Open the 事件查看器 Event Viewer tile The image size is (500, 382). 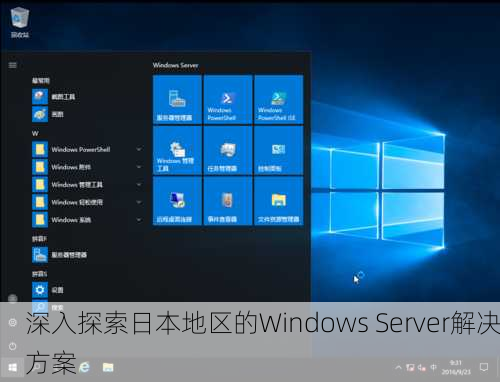pos(228,201)
